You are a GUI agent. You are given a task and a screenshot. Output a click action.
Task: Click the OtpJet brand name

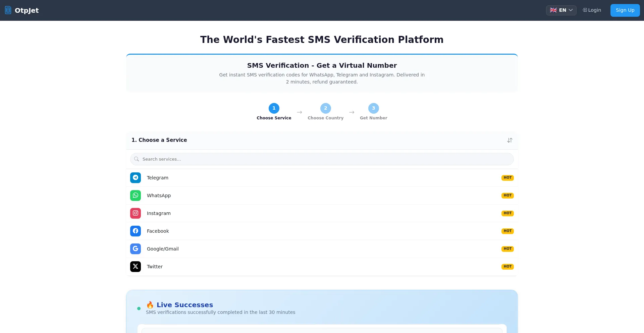coord(27,10)
